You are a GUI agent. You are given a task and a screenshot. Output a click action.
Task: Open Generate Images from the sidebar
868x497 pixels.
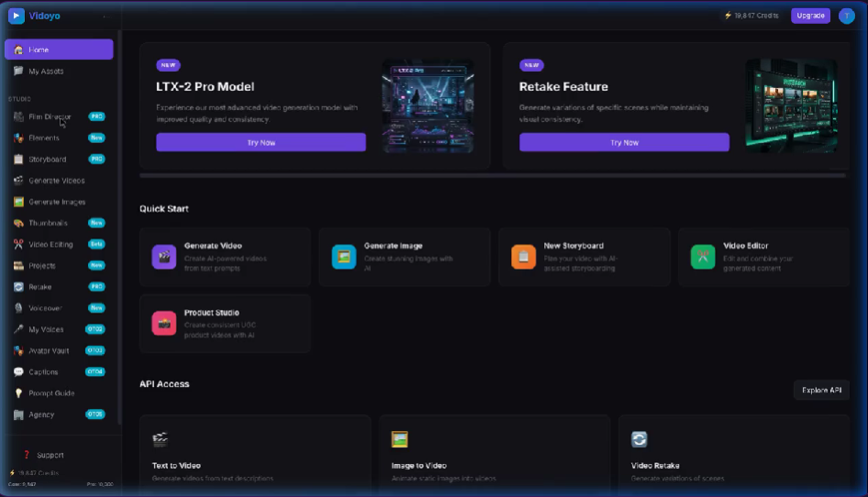tap(57, 202)
